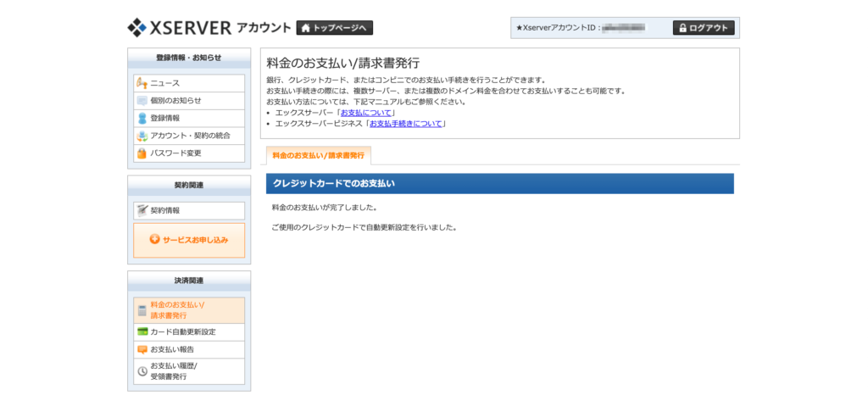Click the クレジットカードでのお支払い heading bar
Image resolution: width=868 pixels, height=395 pixels.
[500, 184]
